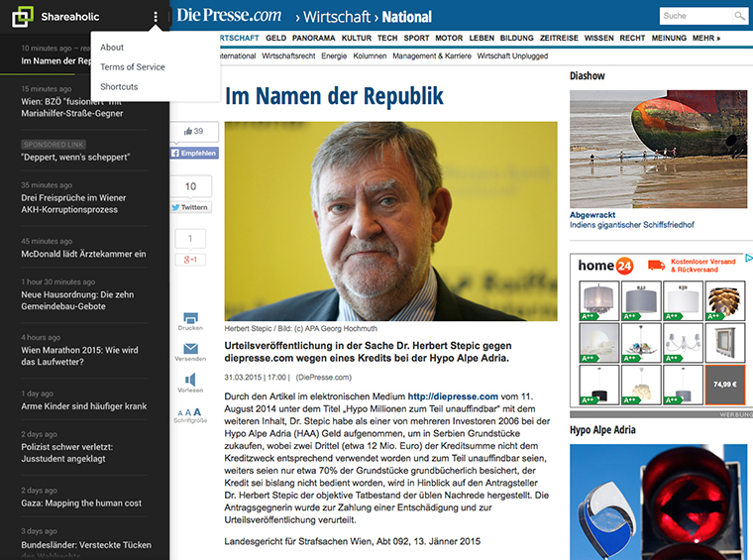Open sponsored link "Deppert, wenn's scheppert"
Image resolution: width=753 pixels, height=560 pixels.
75,157
